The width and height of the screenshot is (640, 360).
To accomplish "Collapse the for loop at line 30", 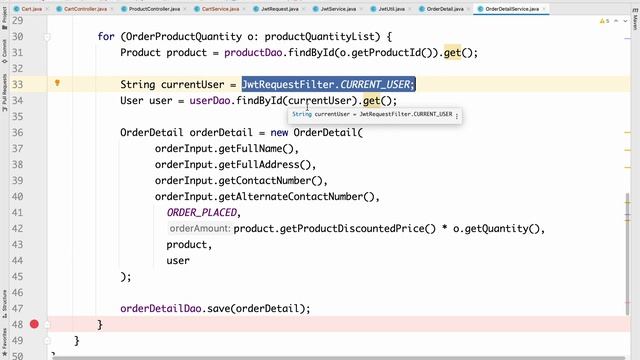I will click(x=47, y=37).
